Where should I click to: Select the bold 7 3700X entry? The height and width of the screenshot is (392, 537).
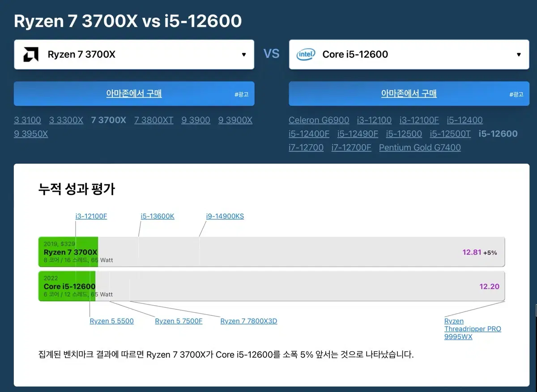[109, 120]
